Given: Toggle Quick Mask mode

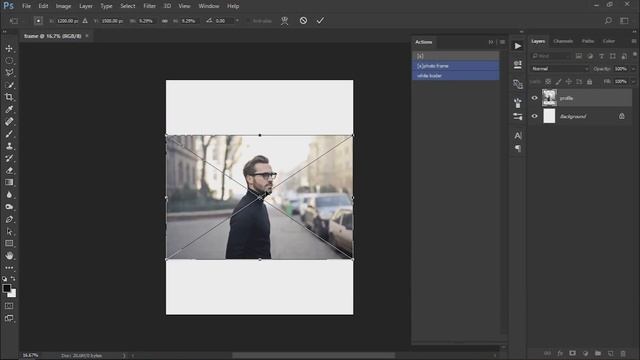Looking at the screenshot, I should [9, 306].
